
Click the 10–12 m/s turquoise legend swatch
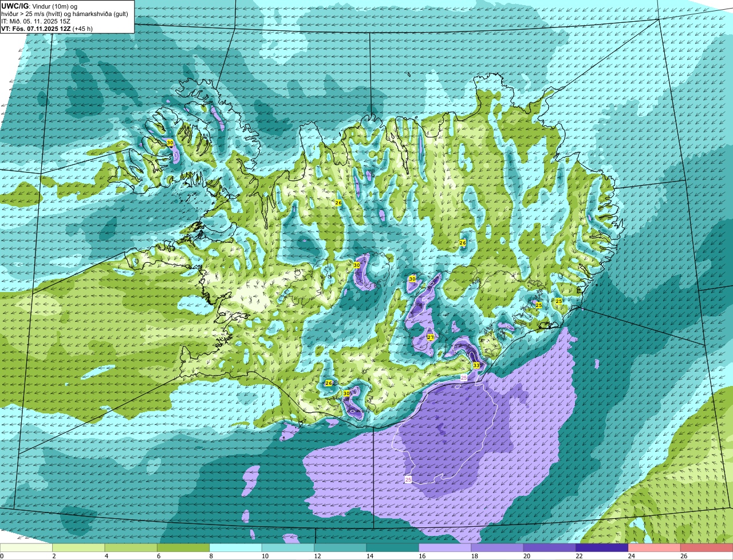(288, 548)
